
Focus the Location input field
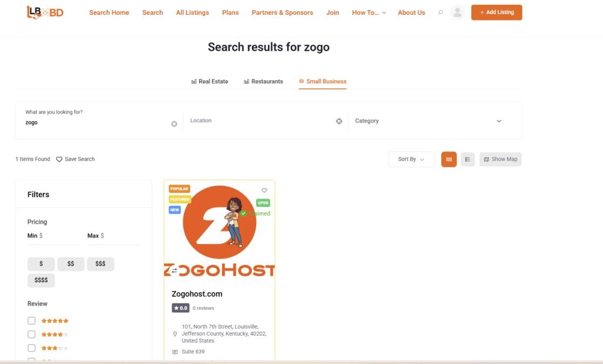click(261, 121)
